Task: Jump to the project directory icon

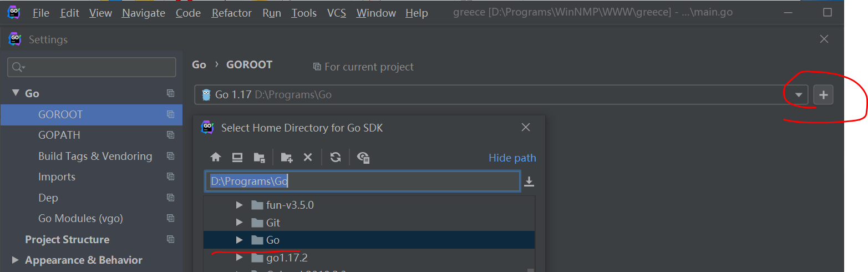Action: pyautogui.click(x=259, y=158)
